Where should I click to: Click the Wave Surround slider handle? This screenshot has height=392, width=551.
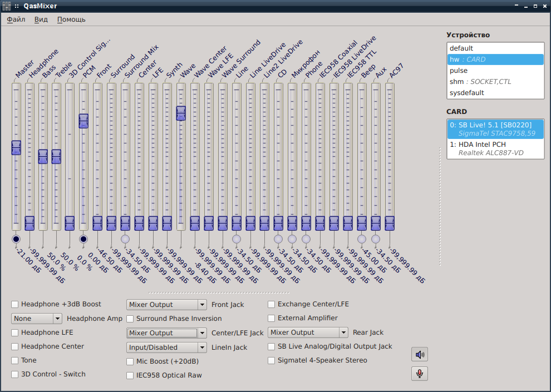(x=223, y=223)
